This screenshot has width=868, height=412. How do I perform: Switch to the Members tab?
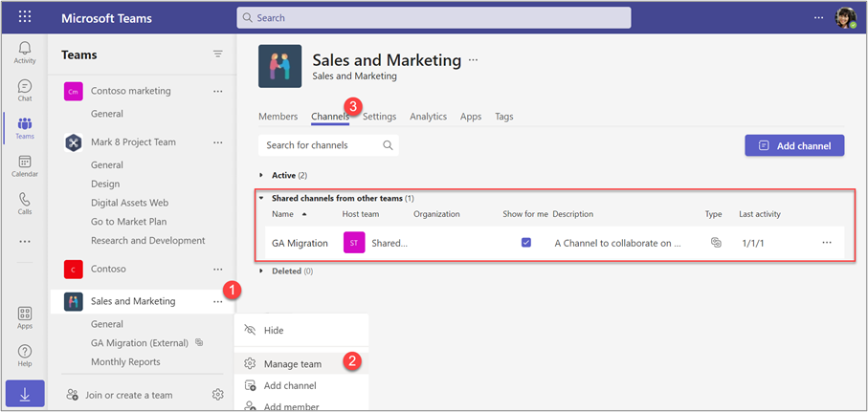(278, 117)
